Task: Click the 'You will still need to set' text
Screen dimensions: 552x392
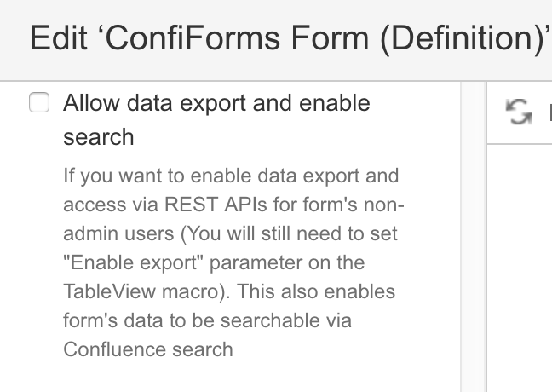Action: point(289,233)
